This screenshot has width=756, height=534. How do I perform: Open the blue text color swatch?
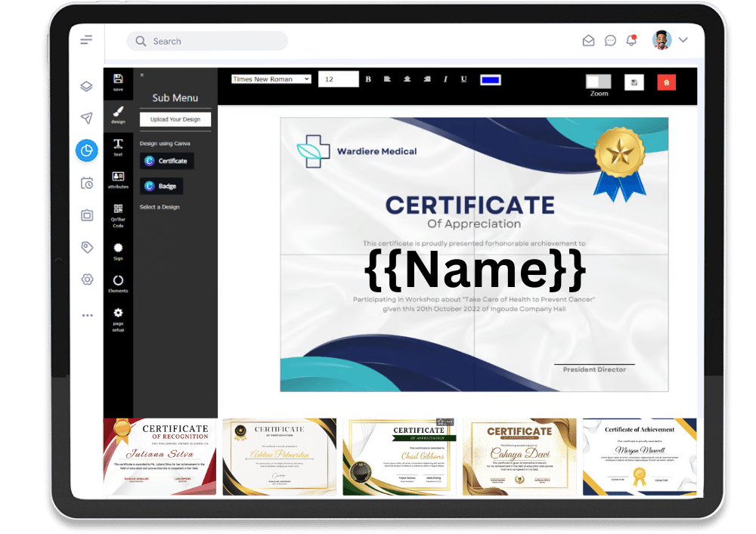pos(491,80)
